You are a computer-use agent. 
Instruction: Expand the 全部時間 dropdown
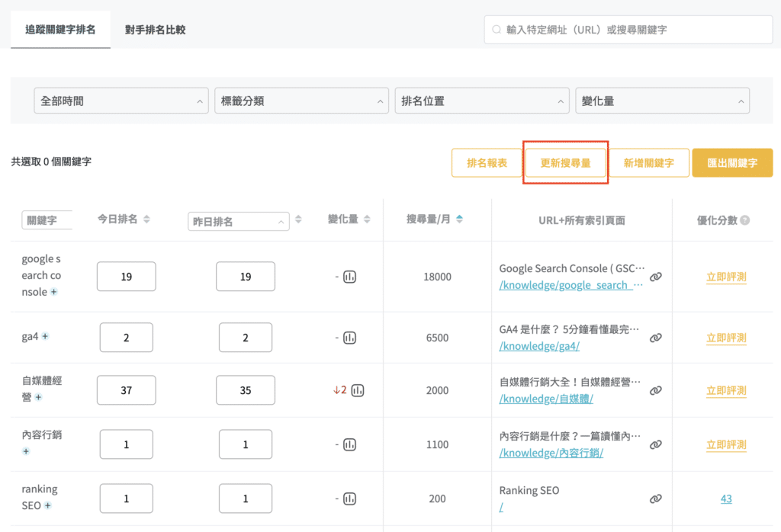point(121,101)
